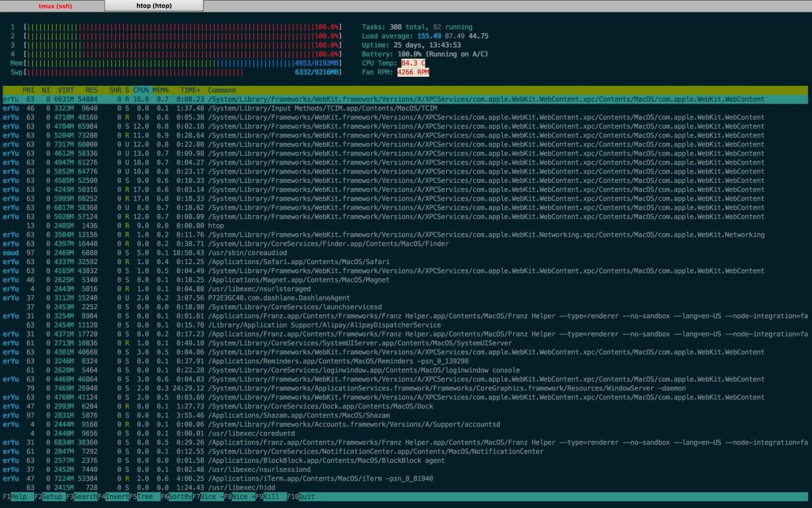Sort by the NI column header
Screen dimensions: 812x508
coord(46,90)
